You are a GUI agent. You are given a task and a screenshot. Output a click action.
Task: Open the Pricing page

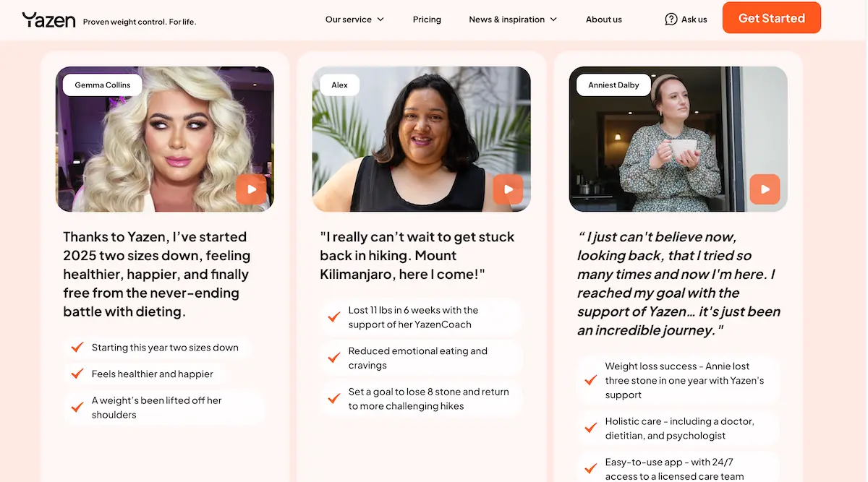coord(427,20)
